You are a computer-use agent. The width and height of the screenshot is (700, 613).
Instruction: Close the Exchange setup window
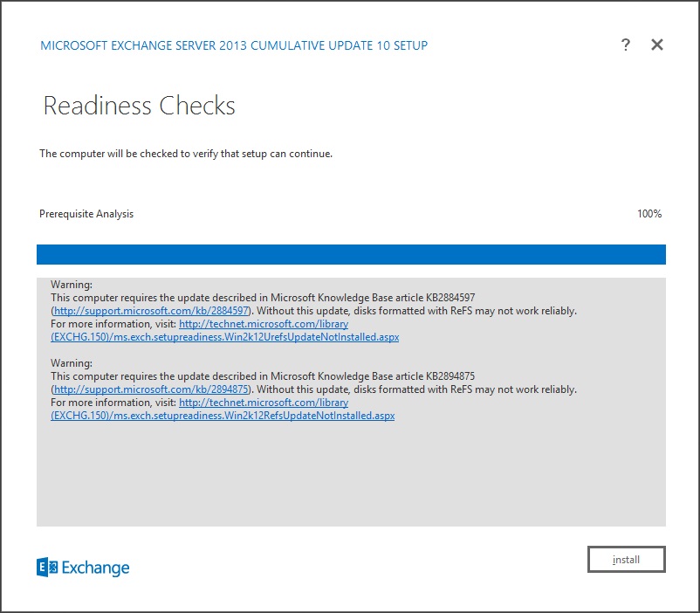click(x=657, y=45)
